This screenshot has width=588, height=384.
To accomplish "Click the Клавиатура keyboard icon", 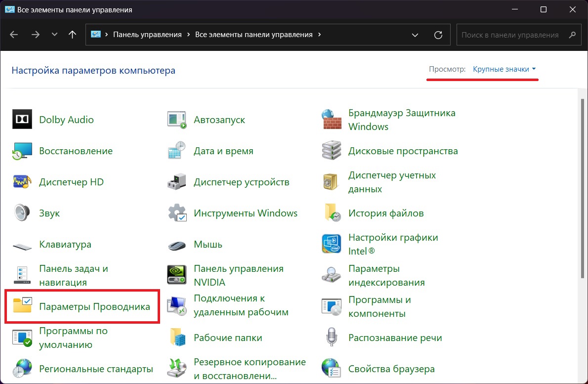I will [x=22, y=247].
